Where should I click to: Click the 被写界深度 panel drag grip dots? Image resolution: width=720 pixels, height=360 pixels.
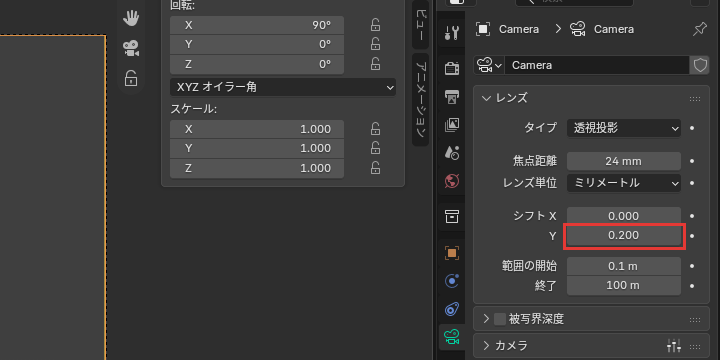pos(695,320)
